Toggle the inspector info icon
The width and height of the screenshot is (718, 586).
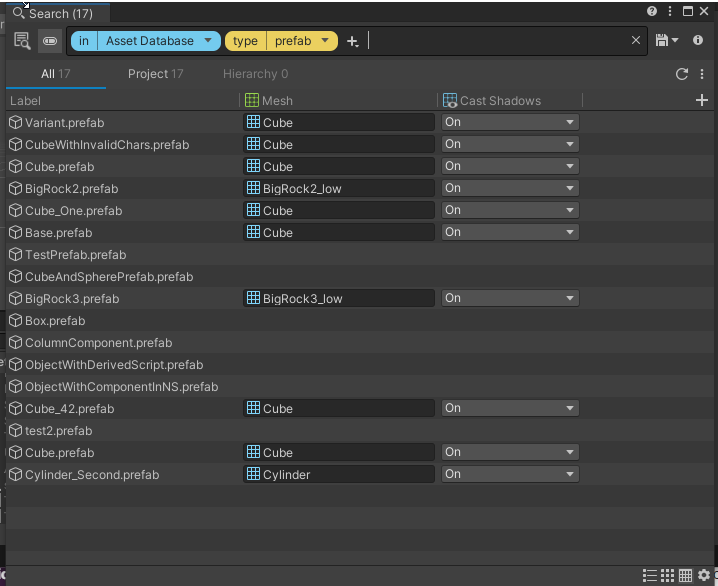(x=698, y=41)
